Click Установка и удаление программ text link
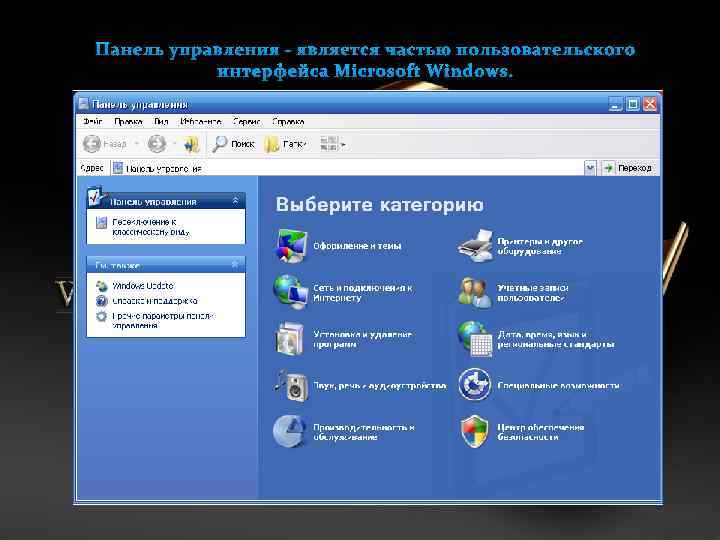 click(362, 339)
